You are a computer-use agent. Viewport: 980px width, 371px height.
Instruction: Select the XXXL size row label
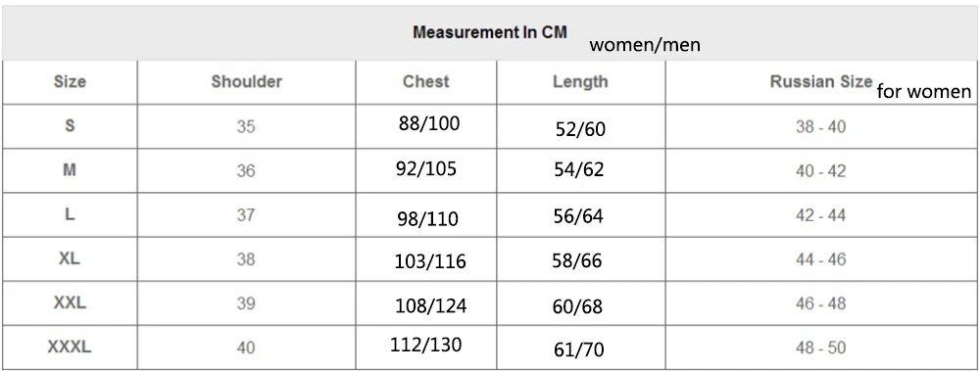point(70,347)
